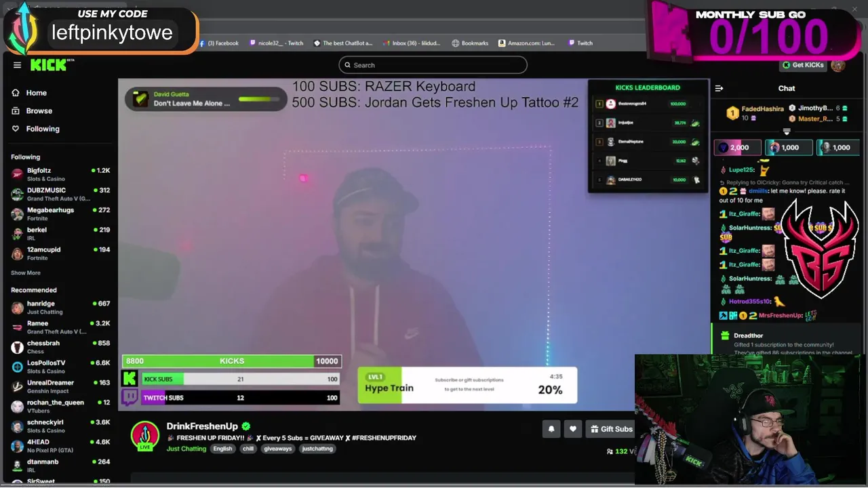Open the best ChatBot bookmark
This screenshot has width=868, height=488.
coord(343,43)
